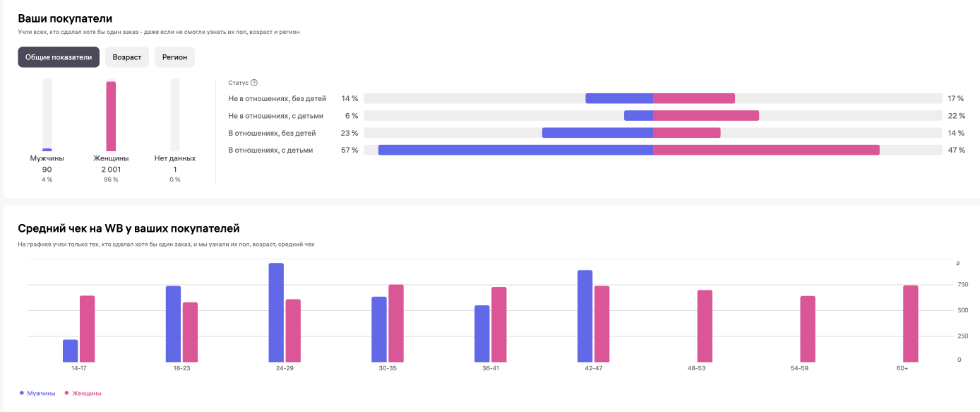Image resolution: width=980 pixels, height=412 pixels.
Task: Open the Статус help question-mark icon
Action: [x=254, y=83]
